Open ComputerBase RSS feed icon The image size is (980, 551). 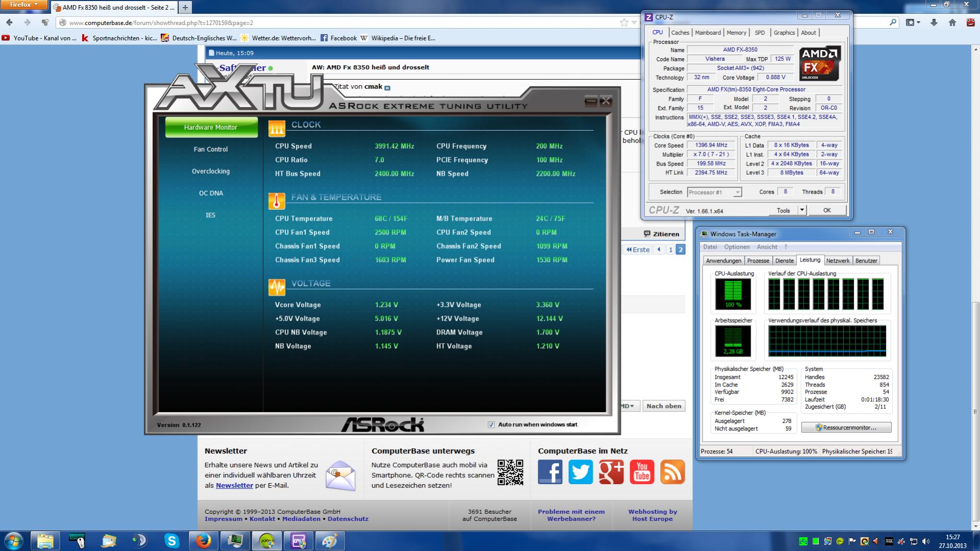[x=673, y=472]
